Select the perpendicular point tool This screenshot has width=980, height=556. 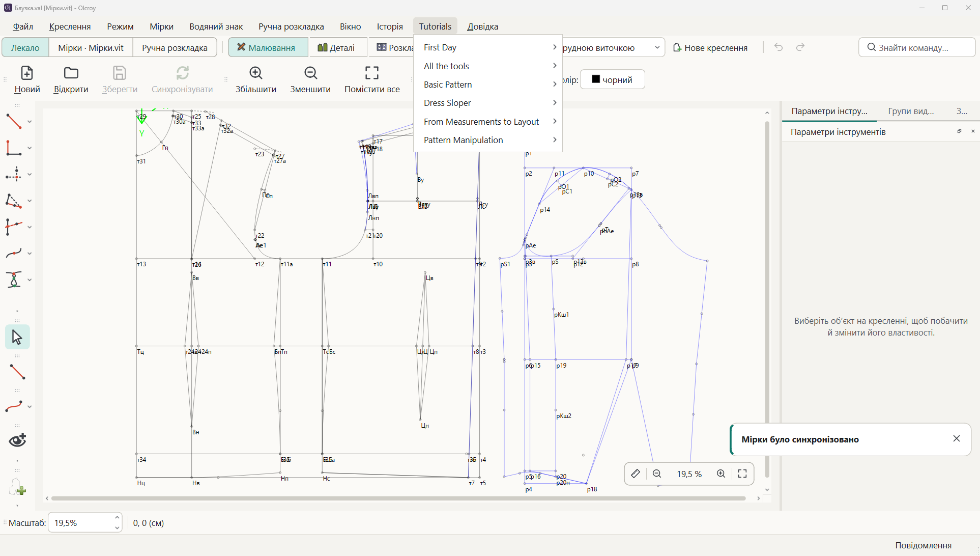14,227
